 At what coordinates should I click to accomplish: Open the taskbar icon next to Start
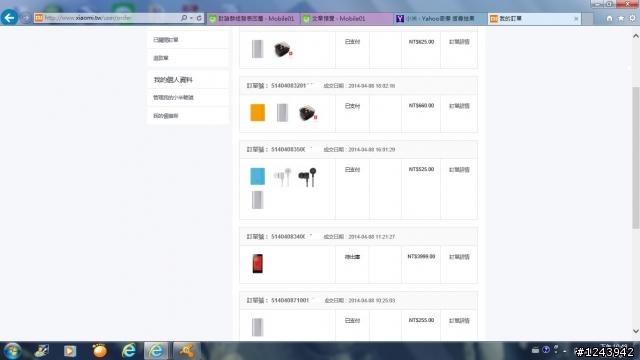click(x=41, y=351)
